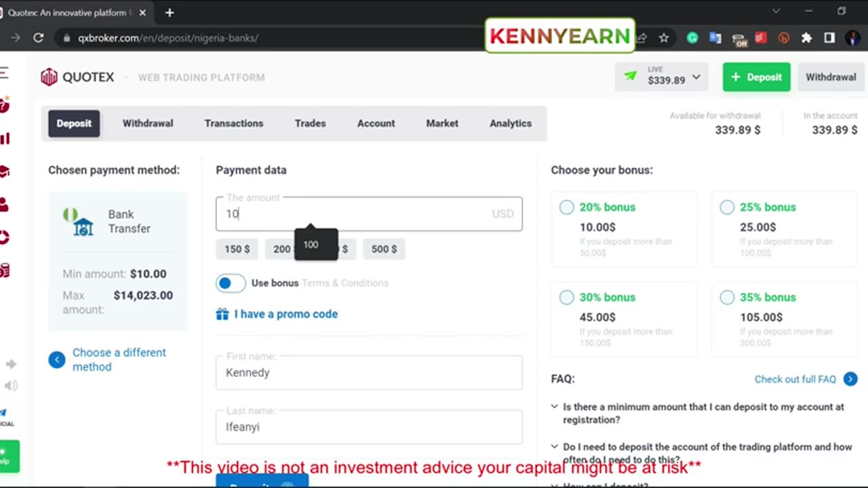
Task: Go to the Account tab
Action: (376, 123)
